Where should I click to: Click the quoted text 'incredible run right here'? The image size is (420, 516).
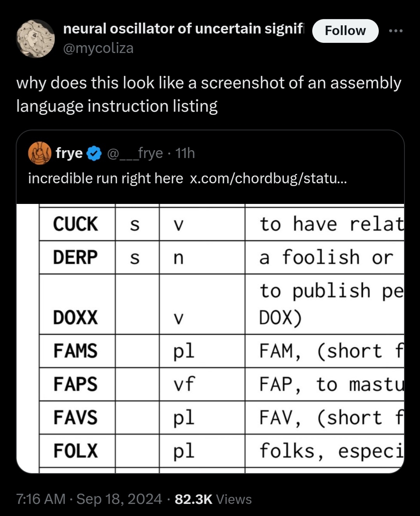[105, 178]
